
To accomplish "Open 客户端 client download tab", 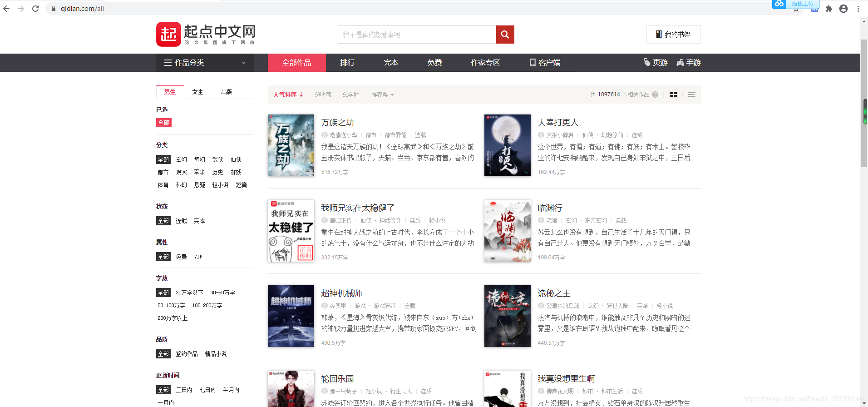I will (x=545, y=63).
